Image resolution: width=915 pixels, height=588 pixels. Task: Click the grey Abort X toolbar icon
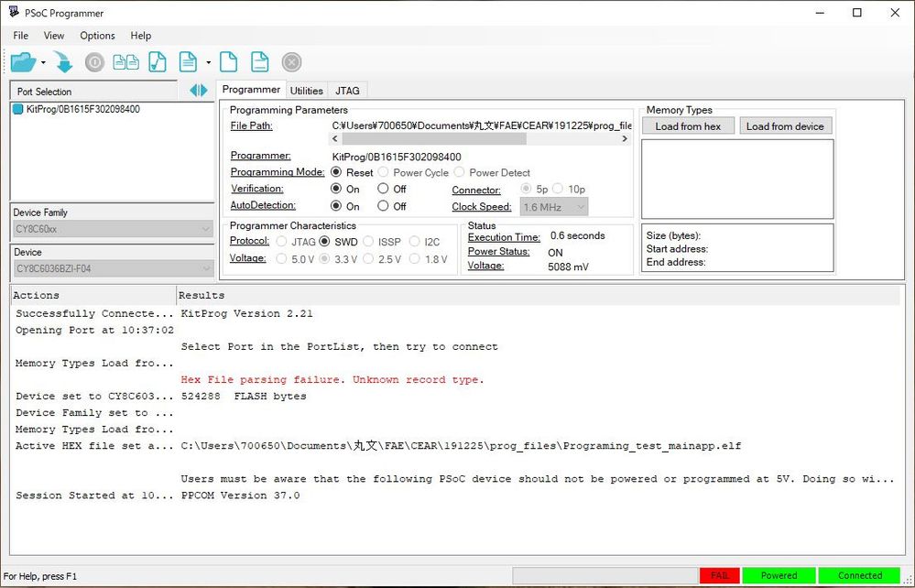tap(292, 62)
